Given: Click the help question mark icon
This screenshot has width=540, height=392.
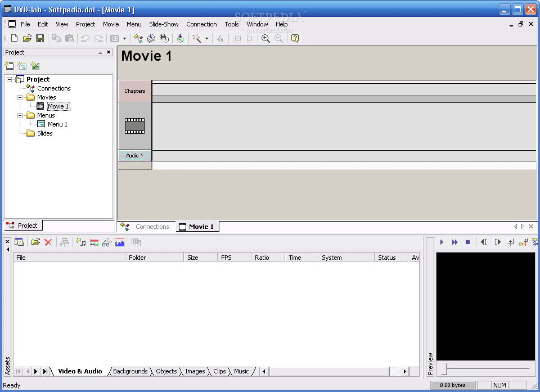Looking at the screenshot, I should [x=295, y=38].
